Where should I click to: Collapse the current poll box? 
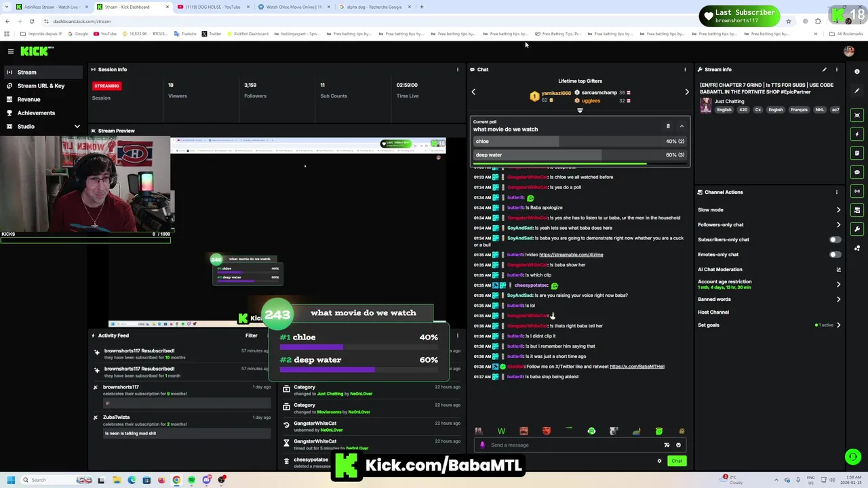(682, 126)
